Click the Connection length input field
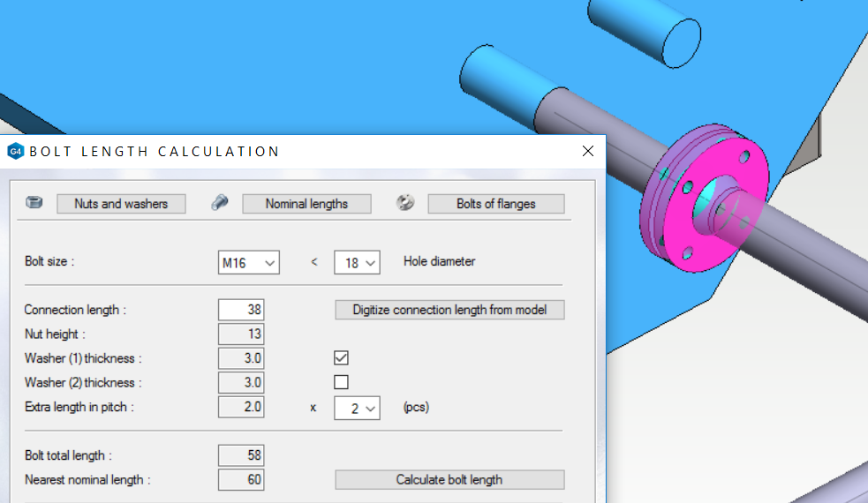This screenshot has height=503, width=868. (241, 310)
